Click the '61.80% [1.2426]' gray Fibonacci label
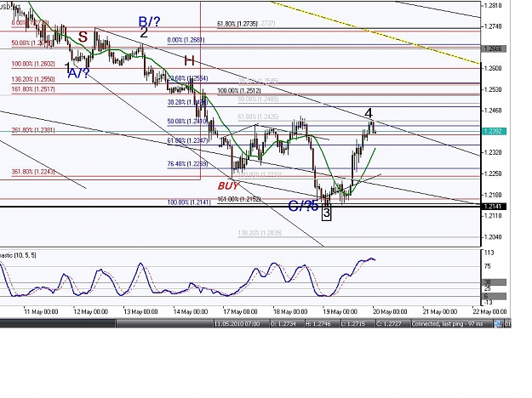This screenshot has width=532, height=398. coord(258,117)
